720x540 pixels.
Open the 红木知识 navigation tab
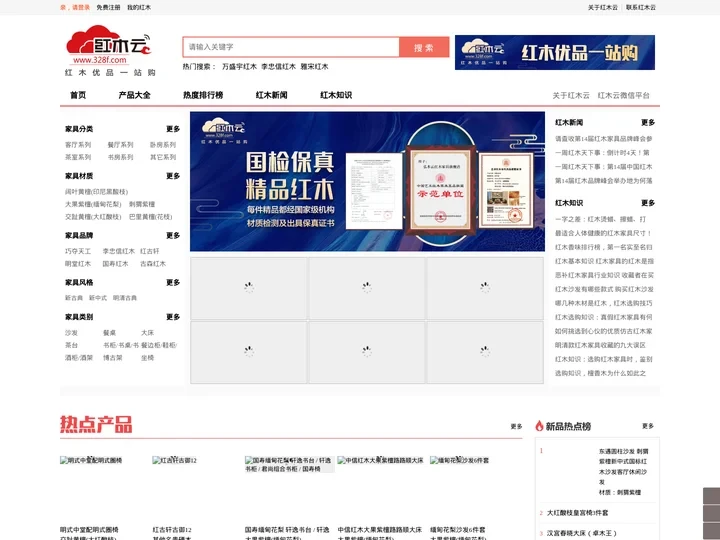336,95
